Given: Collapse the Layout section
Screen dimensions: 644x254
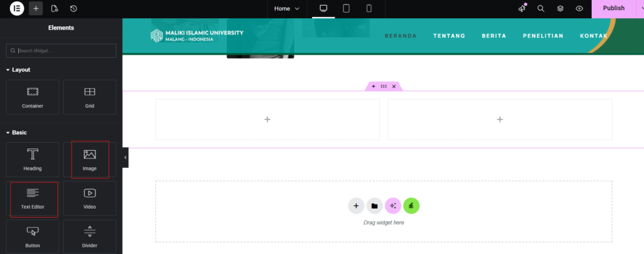Looking at the screenshot, I should click(8, 70).
